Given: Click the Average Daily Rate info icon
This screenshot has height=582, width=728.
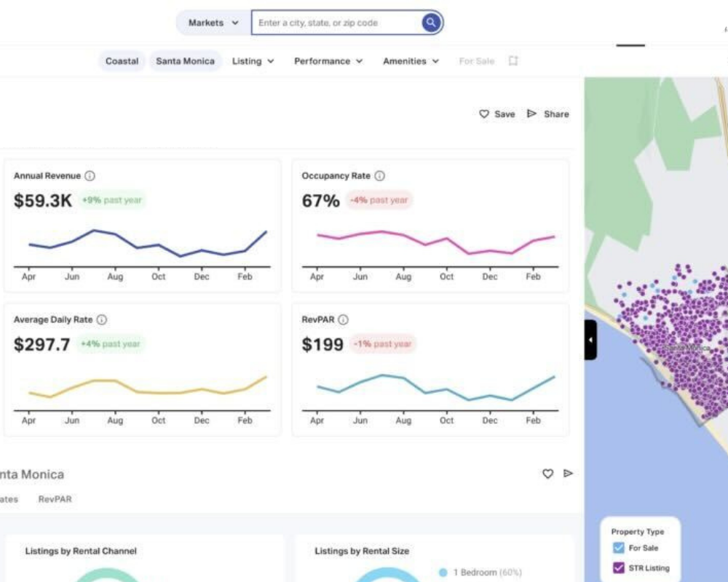Looking at the screenshot, I should (x=102, y=320).
